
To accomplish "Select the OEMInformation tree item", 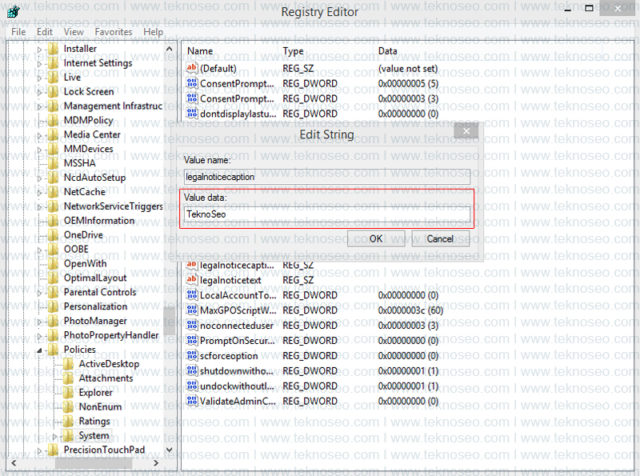I will click(99, 221).
